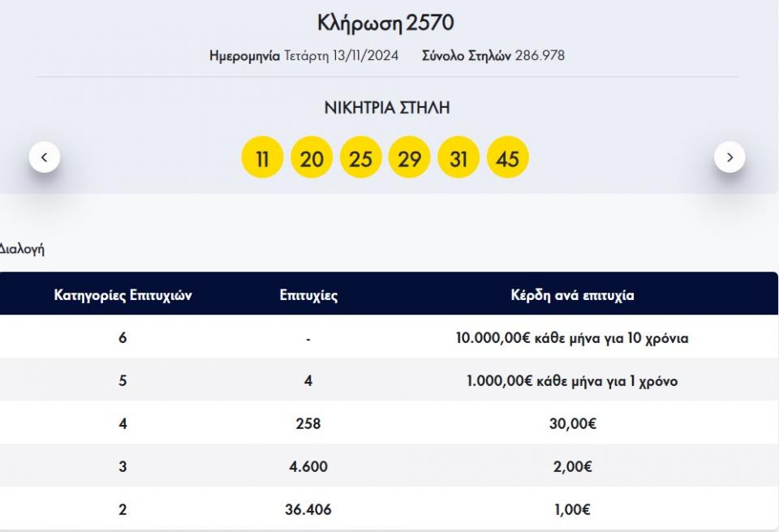Select the 1.000,00€ monthly prize cell

572,381
